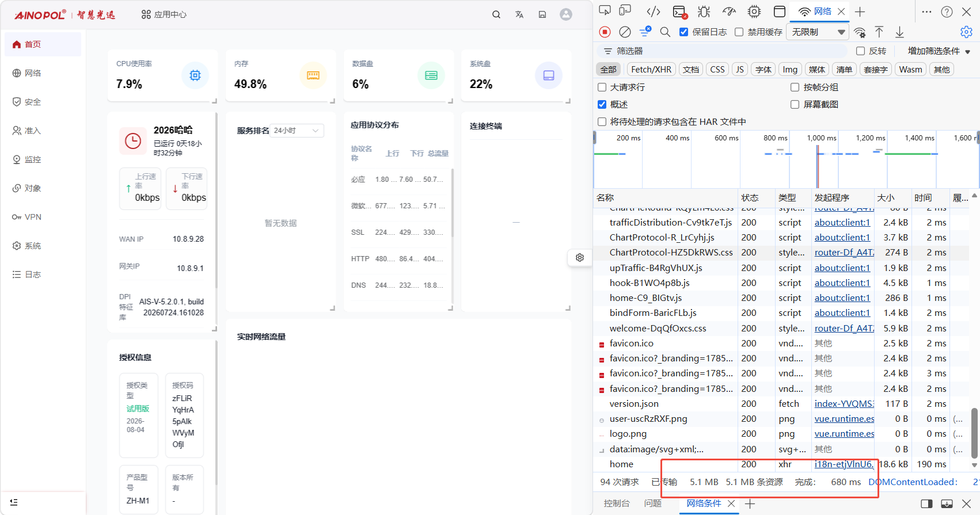Open DevTools more options ellipsis menu
This screenshot has width=980, height=515.
(x=926, y=12)
